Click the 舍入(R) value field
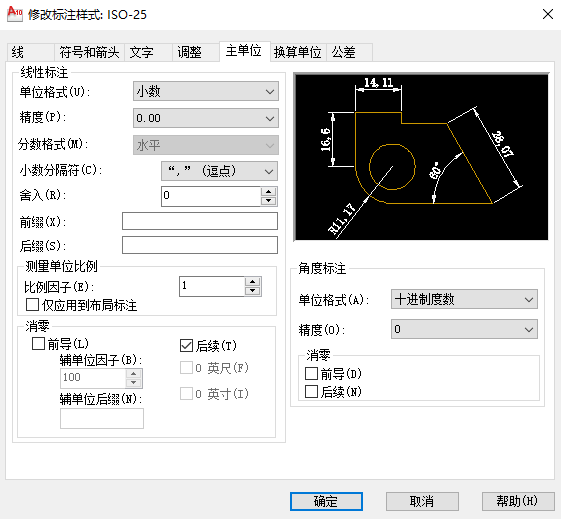Image resolution: width=561 pixels, height=519 pixels. coord(211,196)
